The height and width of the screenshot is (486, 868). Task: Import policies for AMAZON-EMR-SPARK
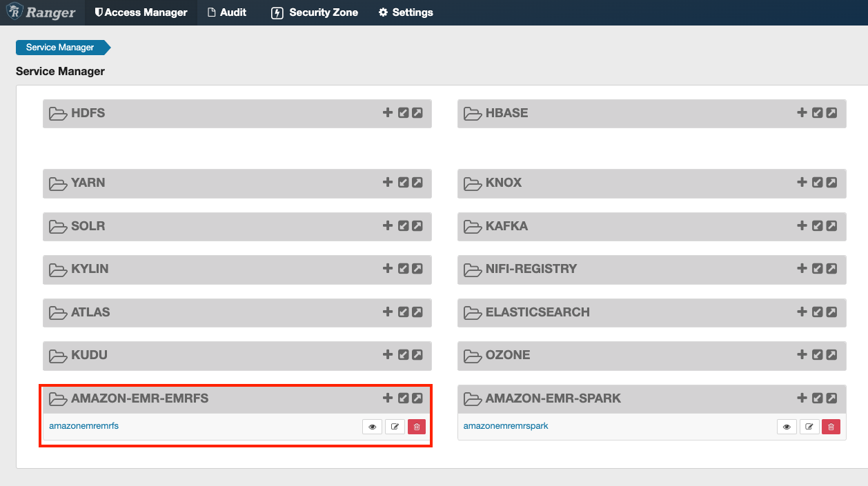pos(818,398)
